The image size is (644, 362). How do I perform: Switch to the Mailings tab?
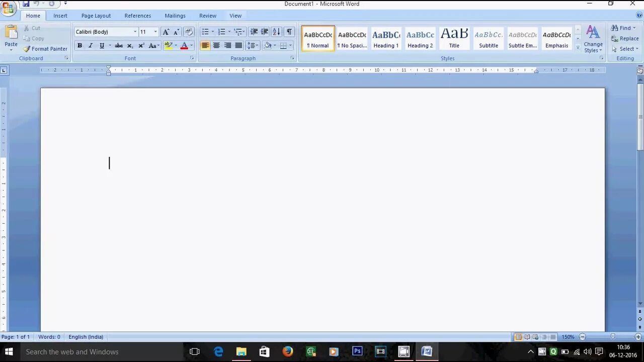tap(175, 16)
